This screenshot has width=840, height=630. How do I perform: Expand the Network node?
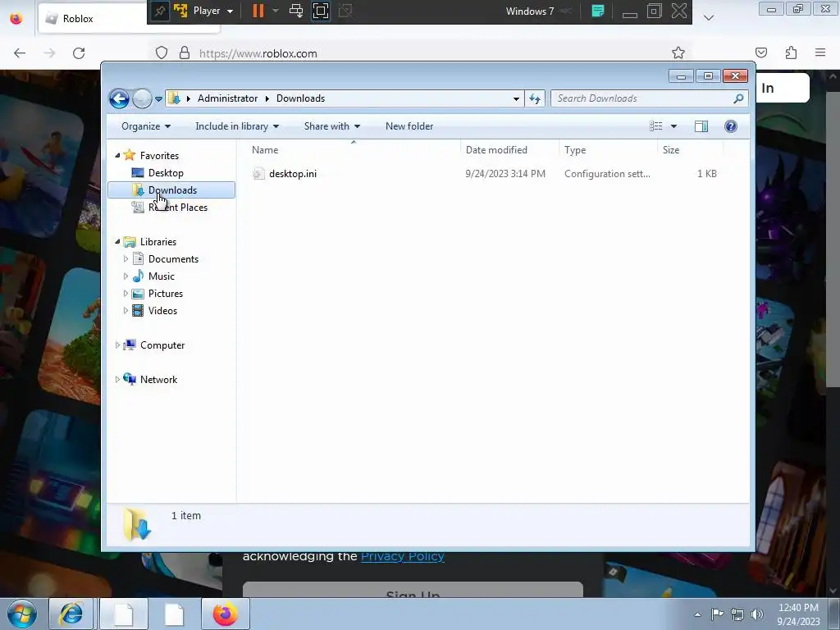point(117,380)
